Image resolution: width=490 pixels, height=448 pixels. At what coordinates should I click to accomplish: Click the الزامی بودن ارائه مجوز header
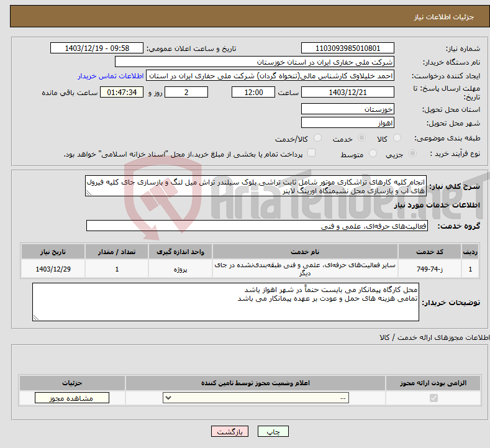[433, 383]
